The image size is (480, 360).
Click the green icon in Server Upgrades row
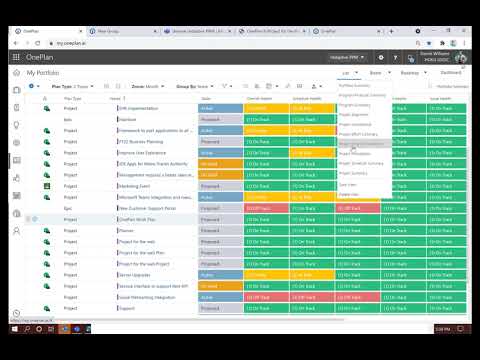click(47, 275)
